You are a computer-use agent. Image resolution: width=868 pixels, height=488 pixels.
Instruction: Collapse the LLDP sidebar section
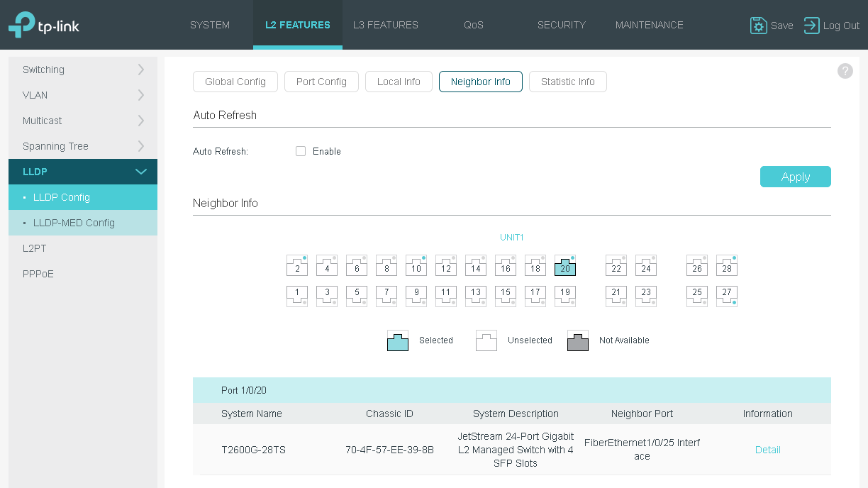[83, 172]
